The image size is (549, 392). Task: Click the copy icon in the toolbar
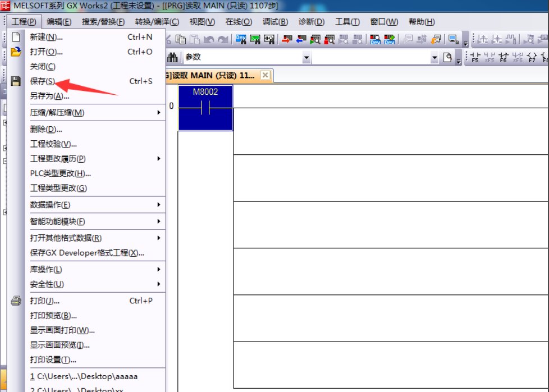pos(180,39)
